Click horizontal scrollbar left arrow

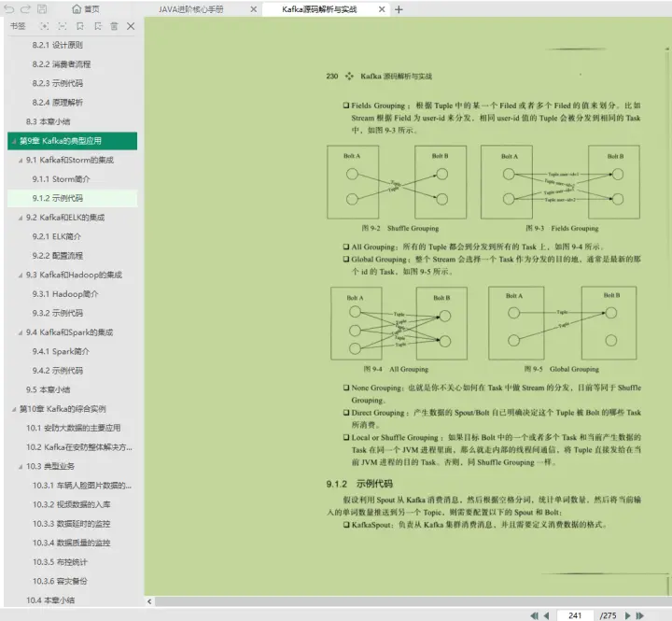(149, 601)
